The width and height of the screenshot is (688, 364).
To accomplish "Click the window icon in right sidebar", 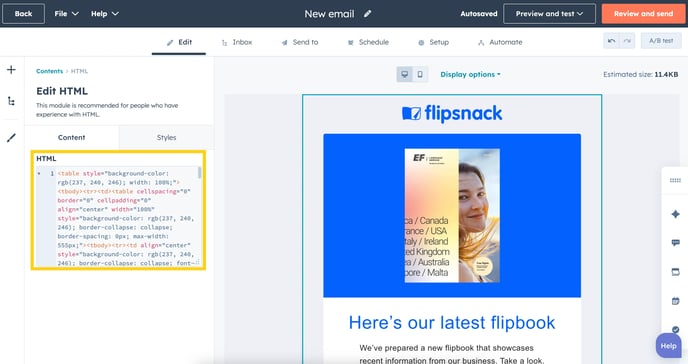I will pyautogui.click(x=675, y=272).
